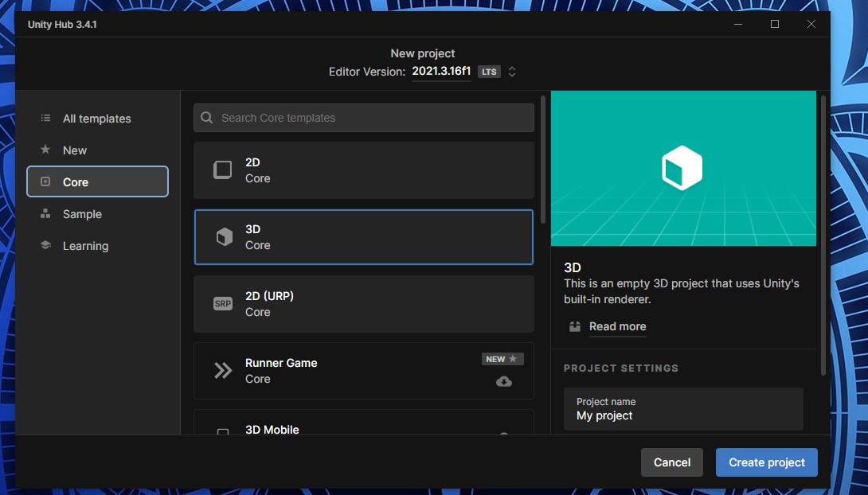Open the Read more link
The image size is (868, 495).
[x=617, y=326]
